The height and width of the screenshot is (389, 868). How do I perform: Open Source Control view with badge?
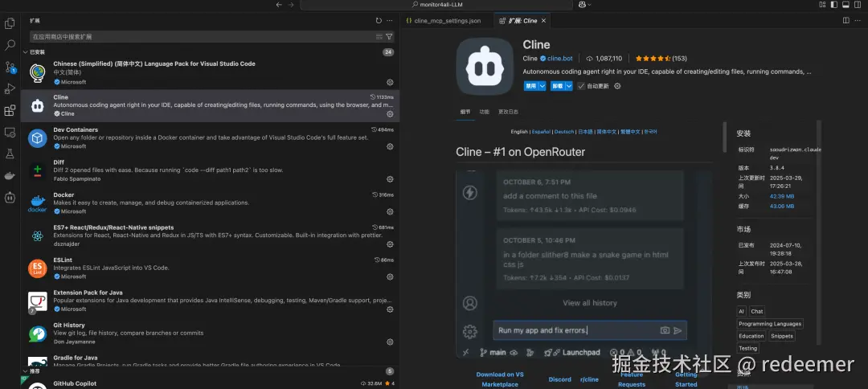(x=10, y=67)
